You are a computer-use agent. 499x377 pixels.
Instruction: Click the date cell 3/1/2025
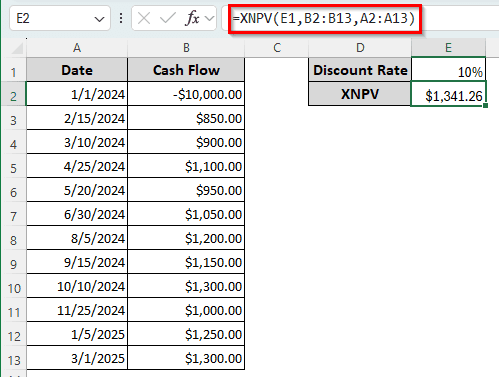tap(77, 358)
